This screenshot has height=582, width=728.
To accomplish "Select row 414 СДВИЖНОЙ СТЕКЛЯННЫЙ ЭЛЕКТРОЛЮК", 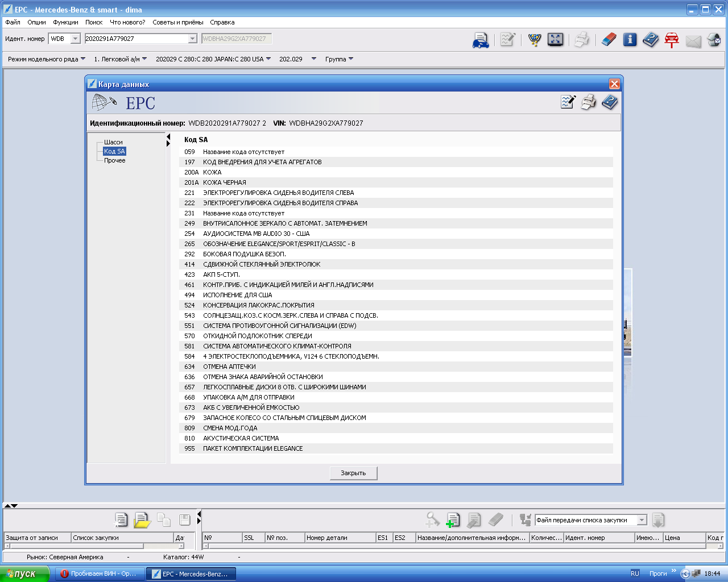I will (396, 264).
